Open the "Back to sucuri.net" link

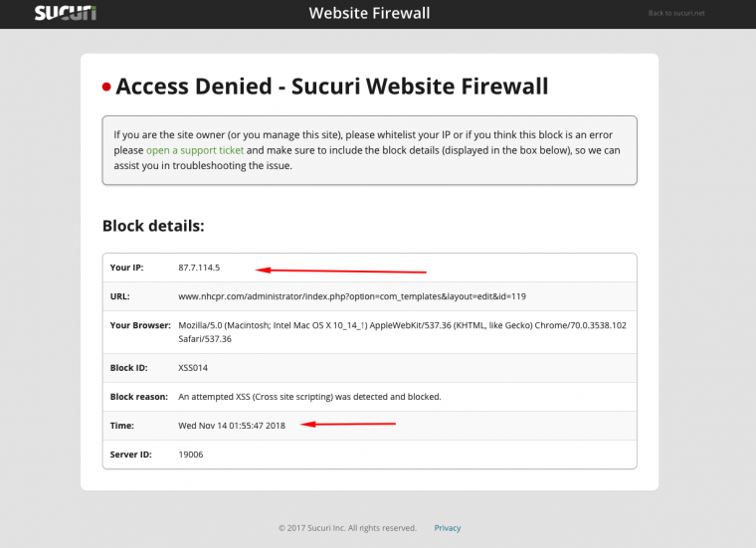[675, 13]
